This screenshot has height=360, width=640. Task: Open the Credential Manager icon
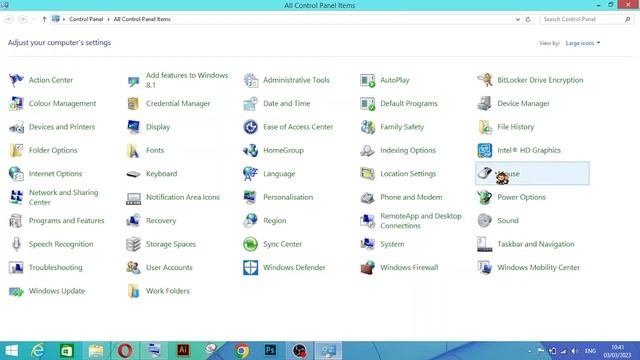coord(133,104)
